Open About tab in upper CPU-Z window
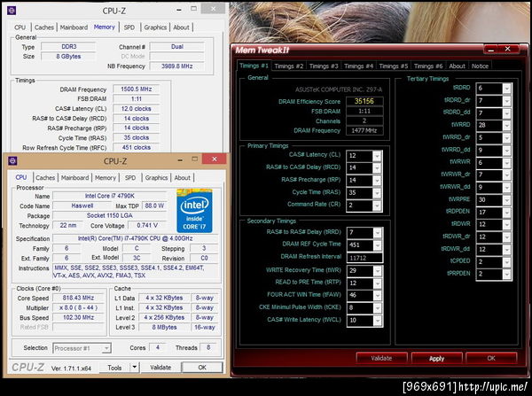 [x=181, y=27]
